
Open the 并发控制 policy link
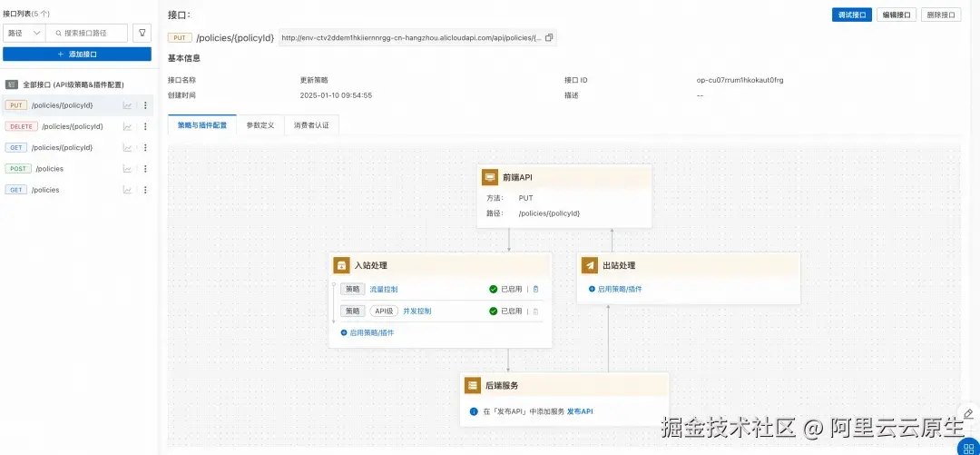tap(416, 311)
